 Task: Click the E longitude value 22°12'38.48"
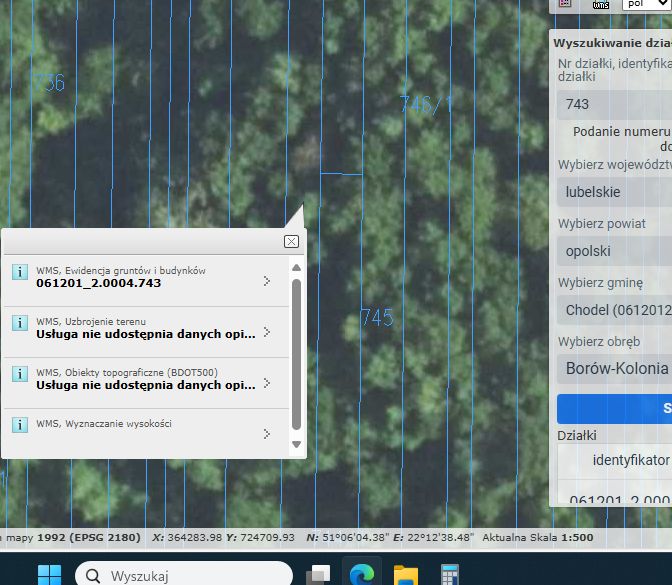(441, 537)
